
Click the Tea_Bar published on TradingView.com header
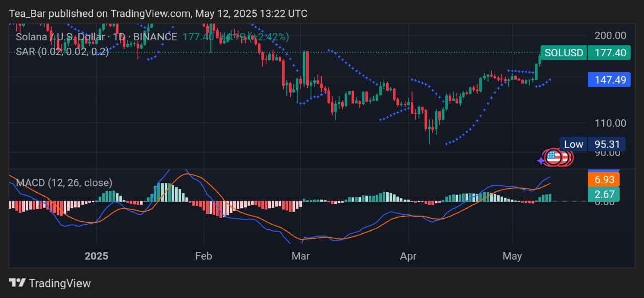pyautogui.click(x=158, y=13)
